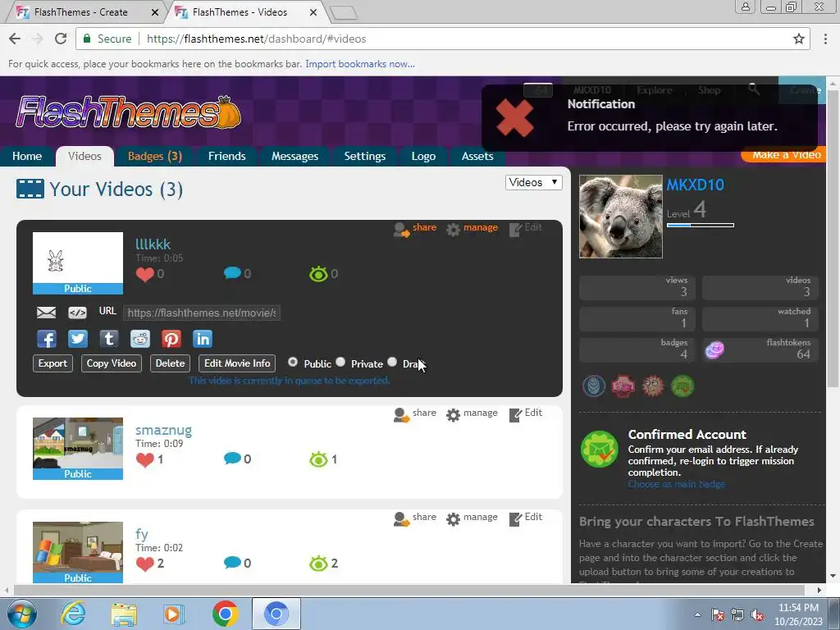Open the embed code icon

(77, 313)
